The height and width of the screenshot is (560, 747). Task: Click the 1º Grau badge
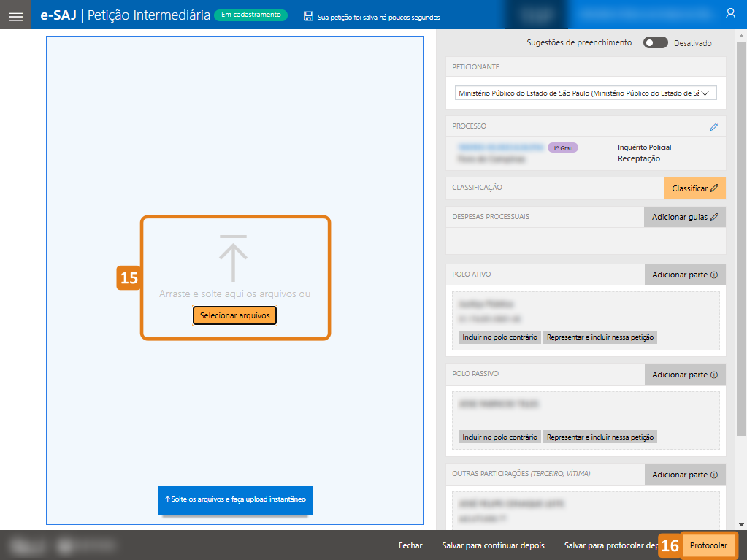(x=562, y=147)
